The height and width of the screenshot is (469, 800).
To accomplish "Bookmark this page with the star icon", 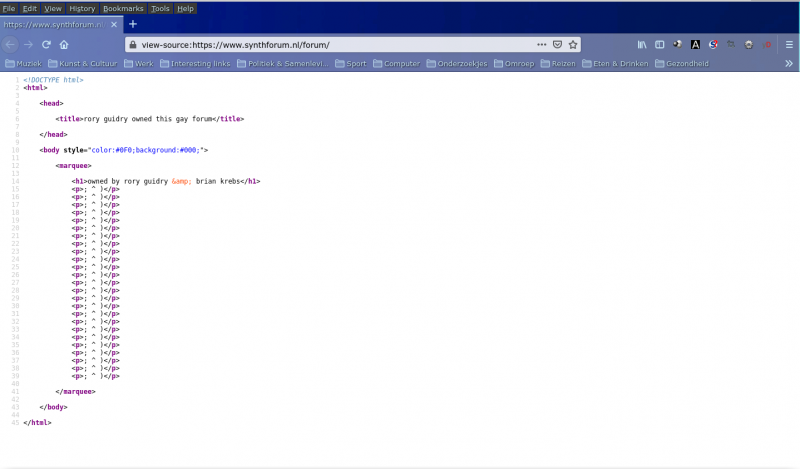I will click(573, 45).
